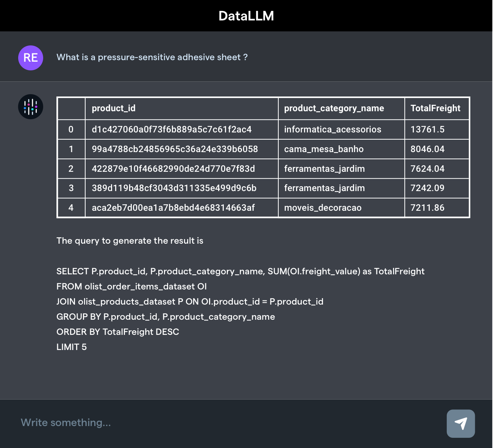This screenshot has height=448, width=493.
Task: Click product ID starting with 99a4788cb
Action: point(175,149)
